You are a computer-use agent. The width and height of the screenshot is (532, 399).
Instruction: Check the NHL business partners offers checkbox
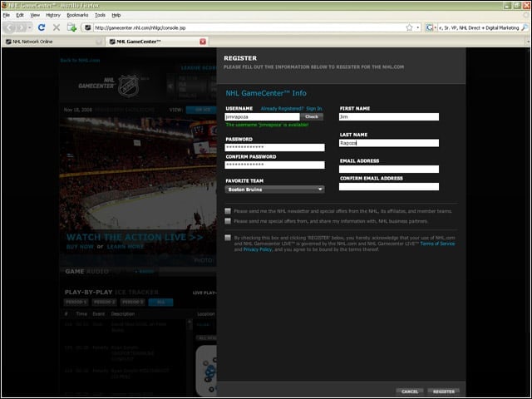(228, 221)
